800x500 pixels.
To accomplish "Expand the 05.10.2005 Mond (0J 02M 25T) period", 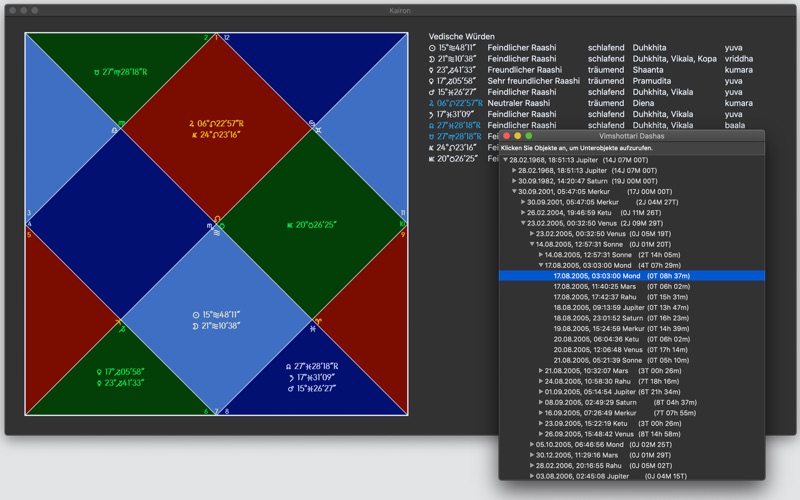I will (x=532, y=445).
